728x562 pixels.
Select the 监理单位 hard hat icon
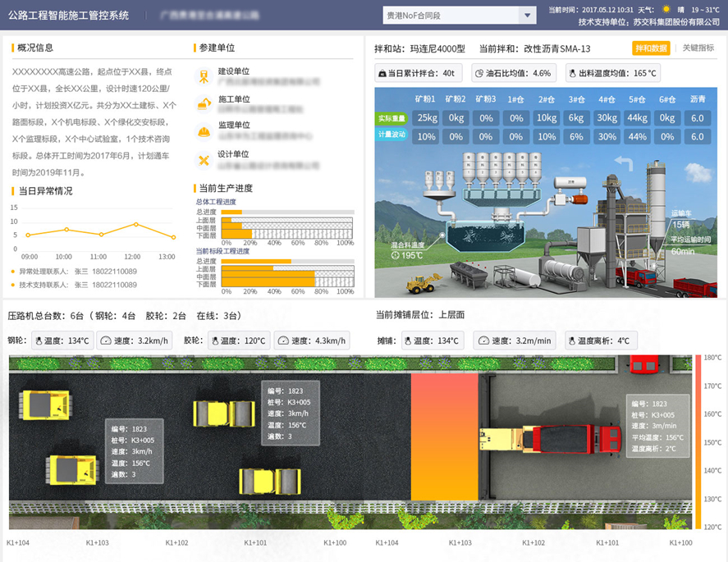[204, 130]
